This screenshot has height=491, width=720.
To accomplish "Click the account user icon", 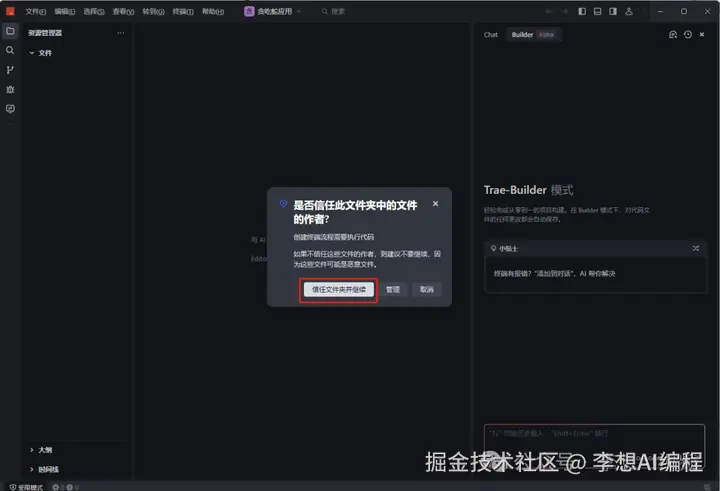I will (629, 11).
